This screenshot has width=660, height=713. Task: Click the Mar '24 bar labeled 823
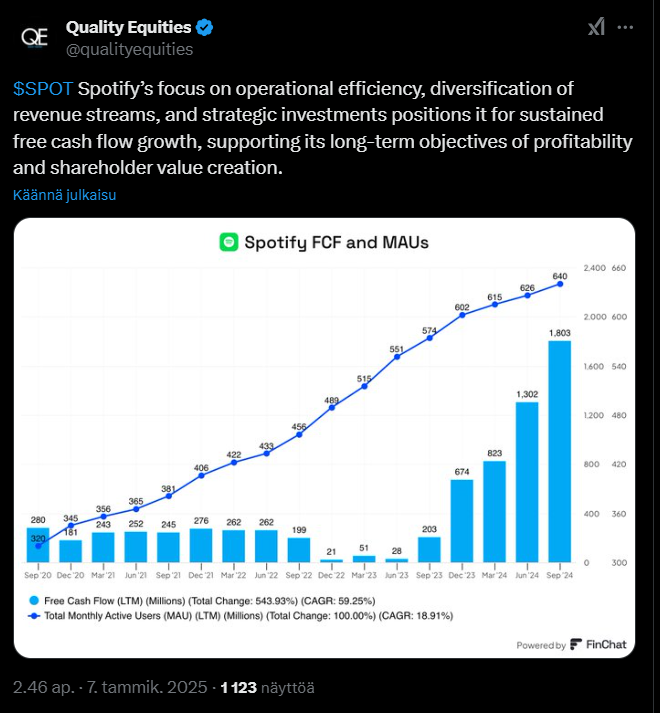tap(494, 511)
